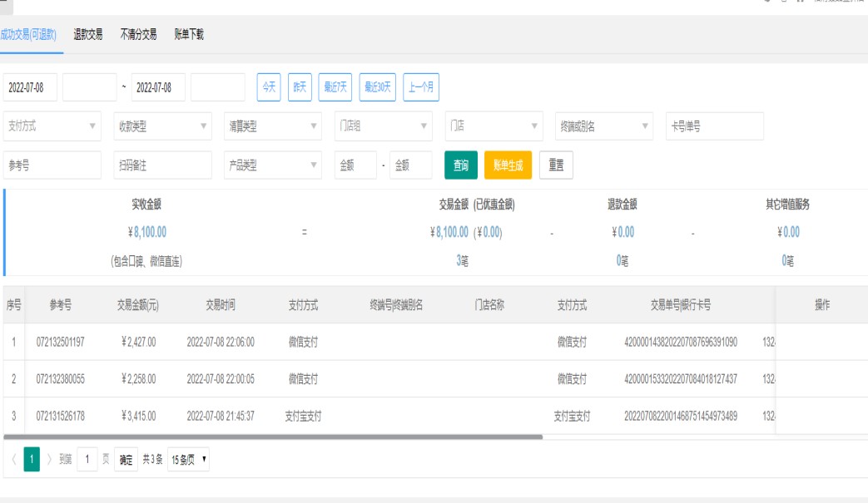Expand the 门店组 store group dropdown
Viewport: 868px width, 503px height.
[x=383, y=126]
